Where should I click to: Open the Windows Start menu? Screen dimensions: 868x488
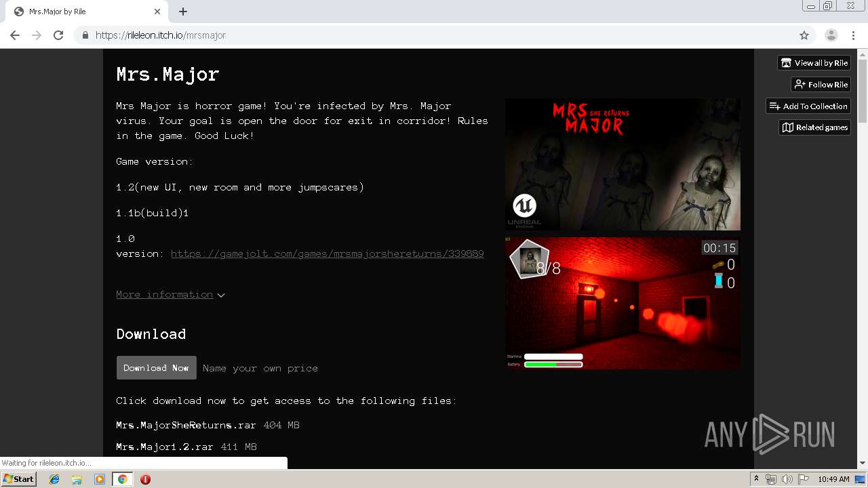pyautogui.click(x=18, y=479)
